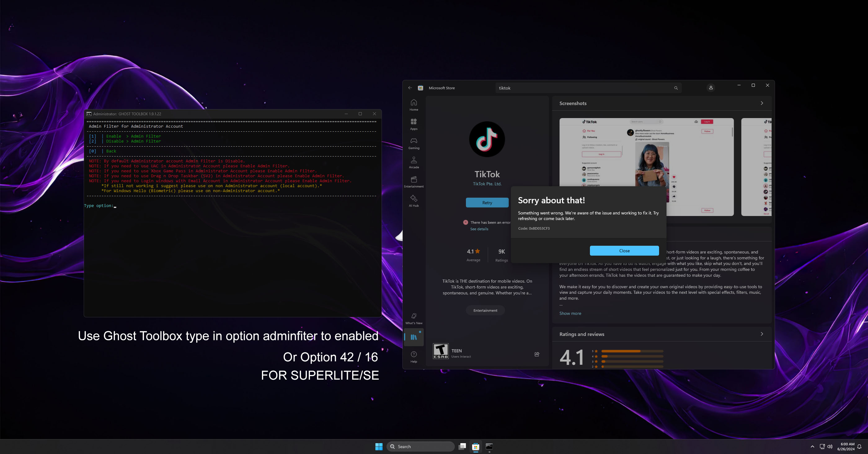Open the Store user account icon
The width and height of the screenshot is (868, 454).
711,88
